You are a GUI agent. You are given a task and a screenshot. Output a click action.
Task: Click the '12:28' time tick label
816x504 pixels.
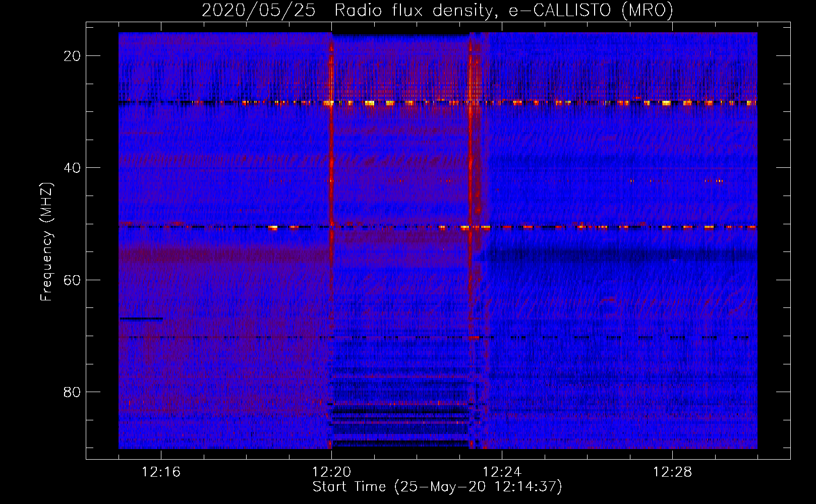pyautogui.click(x=672, y=472)
